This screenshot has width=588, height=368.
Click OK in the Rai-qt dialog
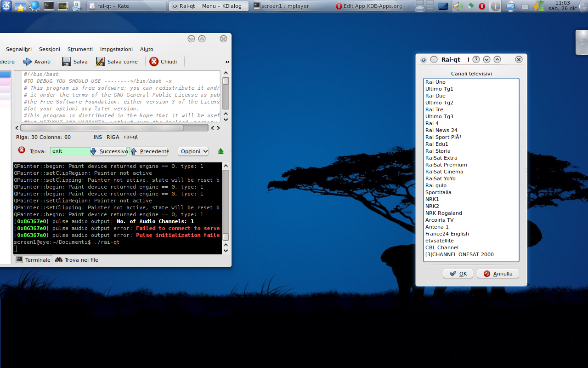point(458,274)
